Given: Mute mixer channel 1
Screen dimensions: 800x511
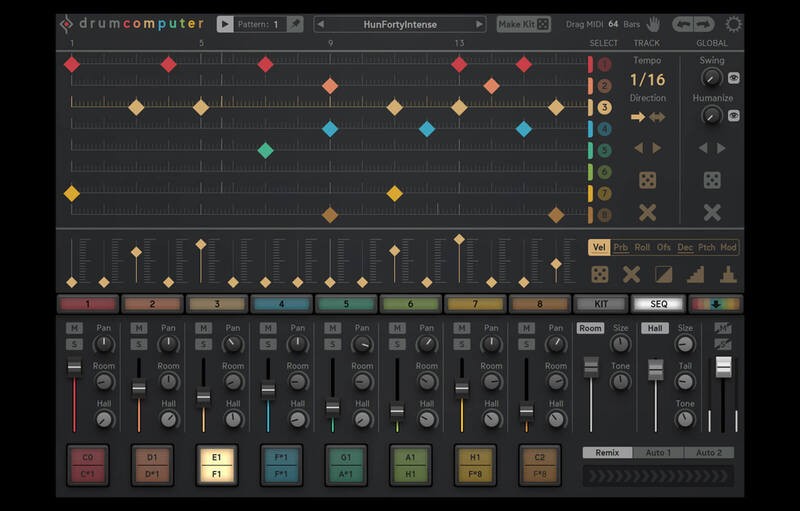Looking at the screenshot, I should tap(74, 328).
